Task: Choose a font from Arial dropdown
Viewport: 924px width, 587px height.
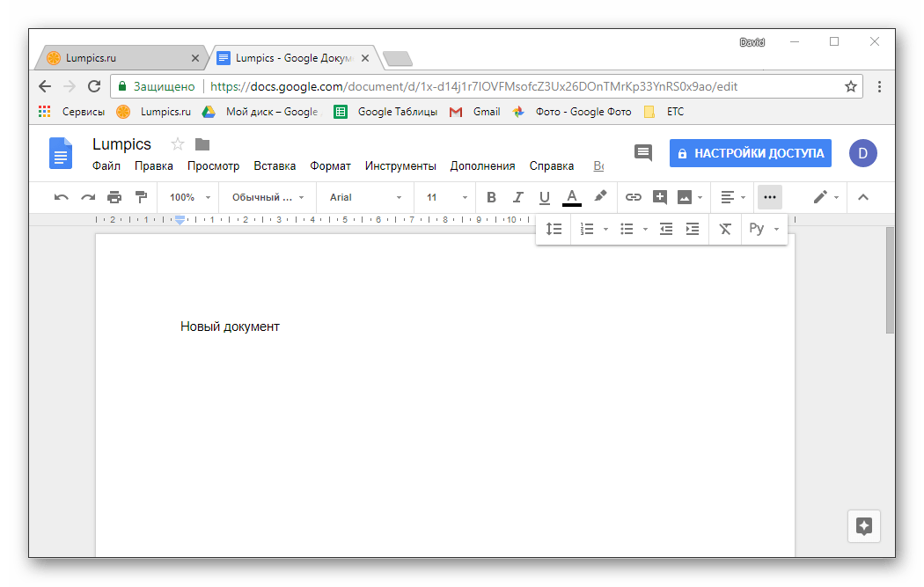Action: point(365,197)
